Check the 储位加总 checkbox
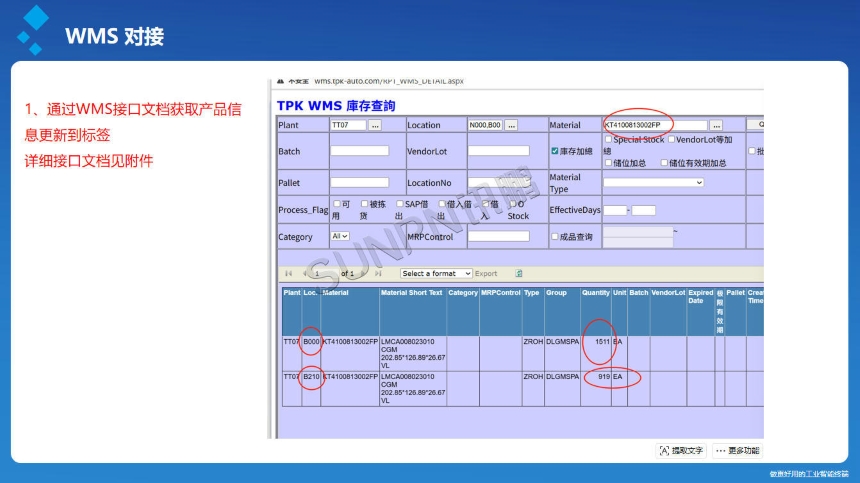The image size is (860, 483). [608, 163]
